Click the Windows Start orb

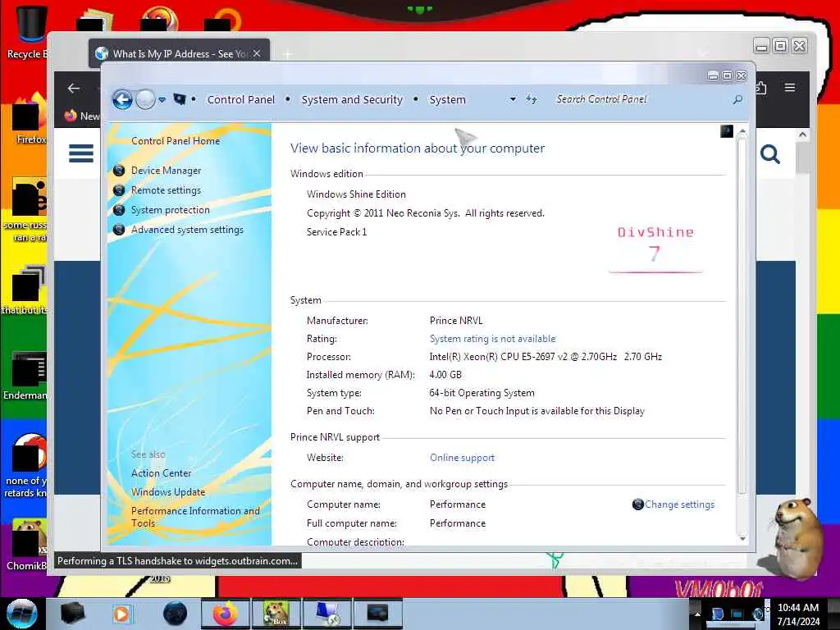21,614
